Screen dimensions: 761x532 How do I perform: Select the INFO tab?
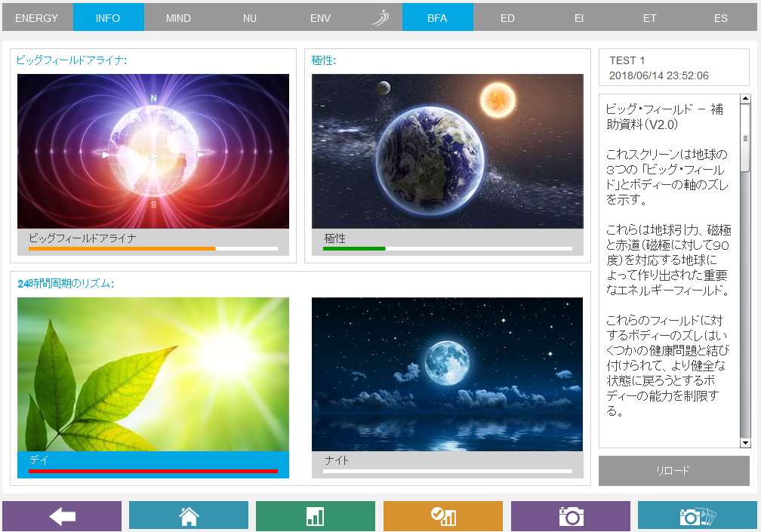pos(108,17)
